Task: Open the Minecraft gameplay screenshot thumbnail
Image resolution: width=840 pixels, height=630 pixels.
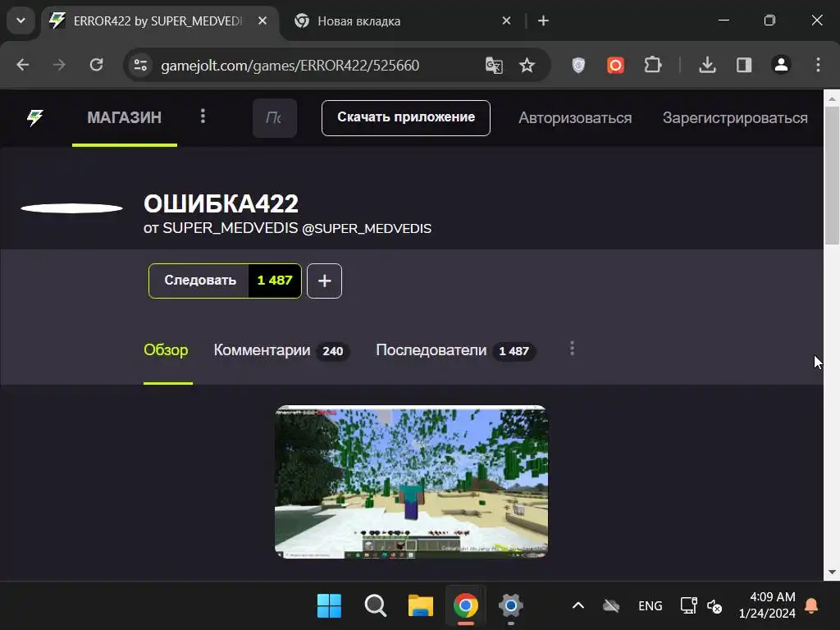Action: tap(411, 482)
